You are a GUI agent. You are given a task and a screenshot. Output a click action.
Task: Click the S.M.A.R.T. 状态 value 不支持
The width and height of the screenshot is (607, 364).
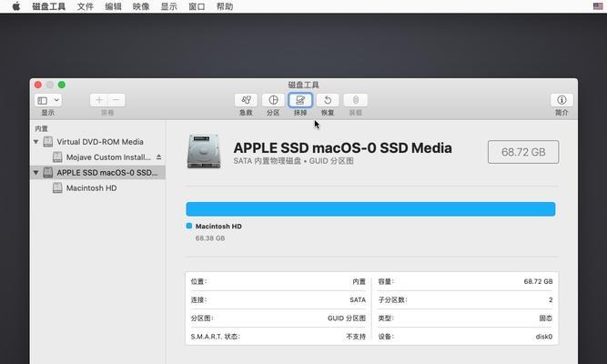pyautogui.click(x=356, y=337)
